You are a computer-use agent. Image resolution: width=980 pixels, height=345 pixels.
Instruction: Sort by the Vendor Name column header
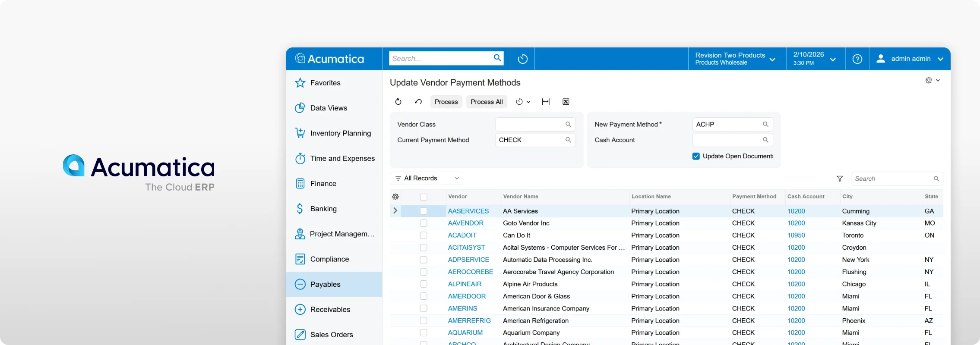click(x=521, y=197)
